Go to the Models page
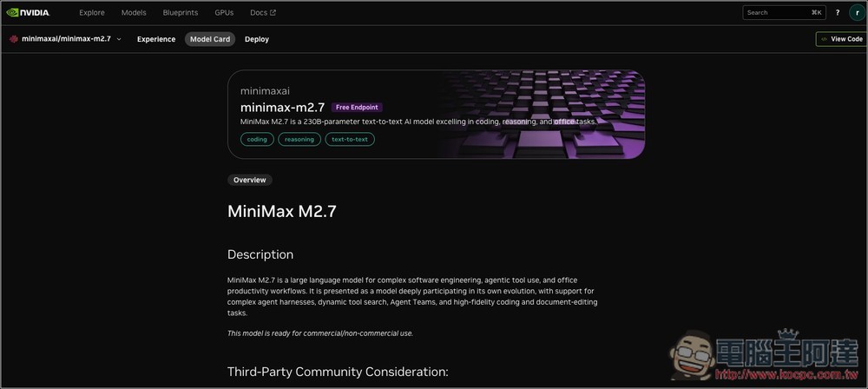 pyautogui.click(x=134, y=13)
